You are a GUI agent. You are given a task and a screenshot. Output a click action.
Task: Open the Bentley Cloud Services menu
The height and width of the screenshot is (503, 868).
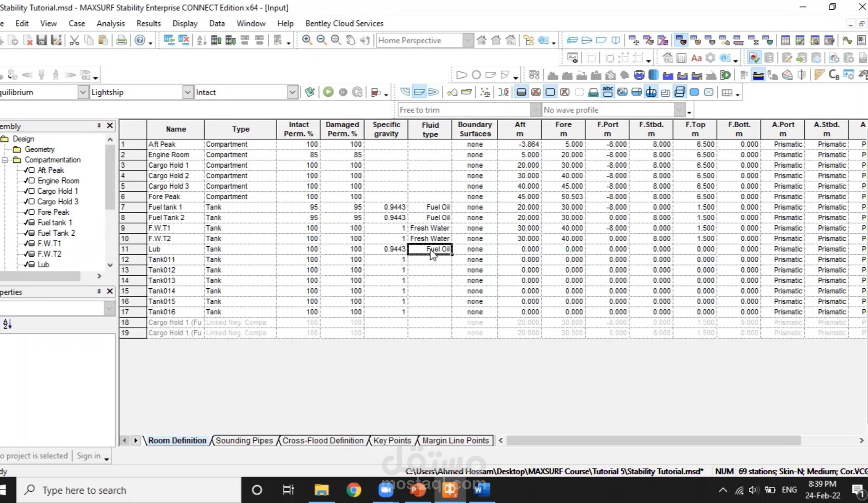(344, 23)
